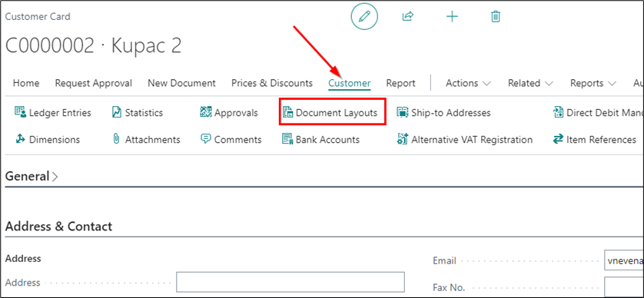Click the Fax No. field label
Screen dimensions: 644x298
pyautogui.click(x=448, y=287)
